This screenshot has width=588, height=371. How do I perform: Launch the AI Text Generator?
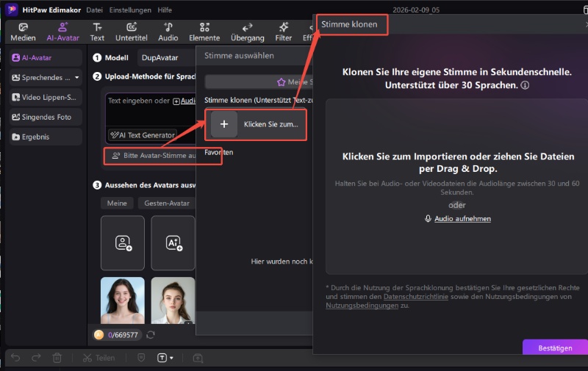coord(143,135)
